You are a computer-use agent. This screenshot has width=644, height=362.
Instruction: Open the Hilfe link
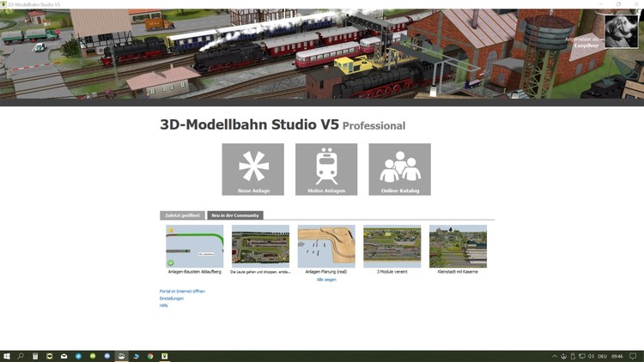[163, 305]
